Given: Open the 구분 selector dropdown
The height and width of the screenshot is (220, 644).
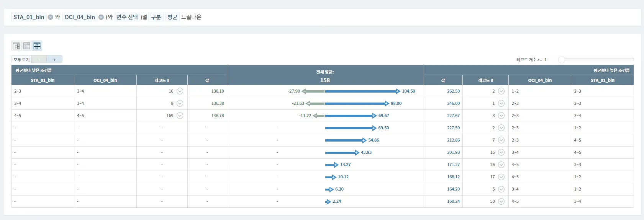Looking at the screenshot, I should [156, 17].
